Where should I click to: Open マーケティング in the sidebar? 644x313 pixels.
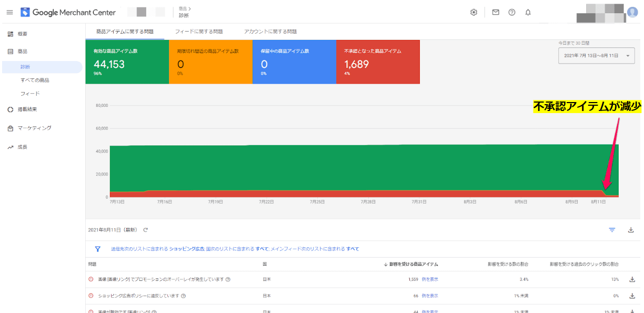click(34, 128)
